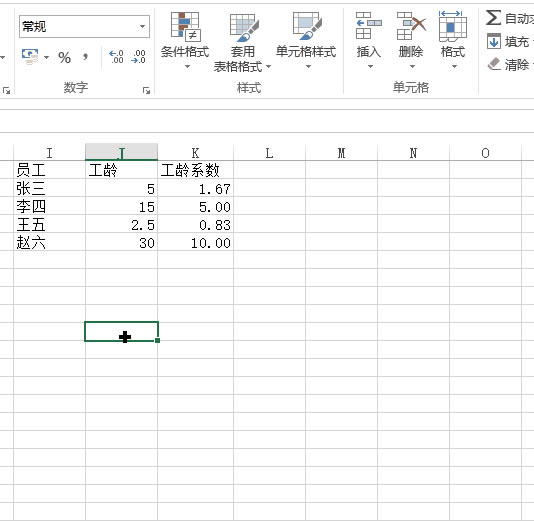Expand the 插入 dropdown arrow
The image size is (534, 521).
[x=370, y=66]
